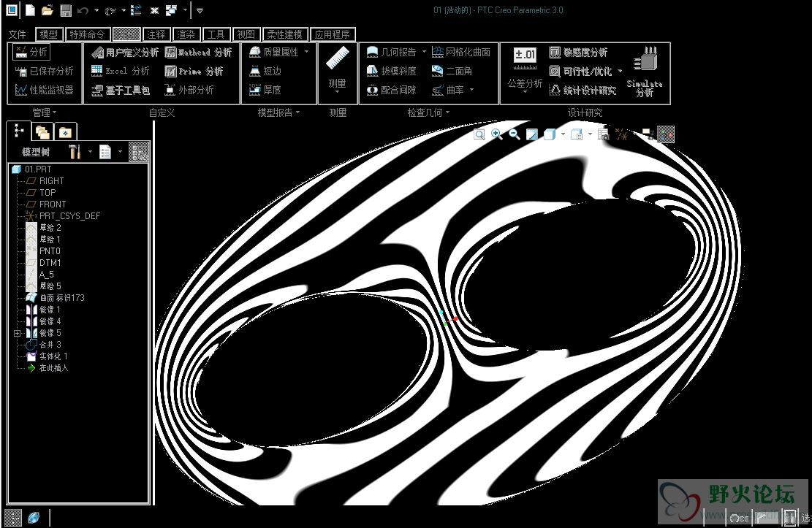Open 已保存分析 saved analyses
The image size is (812, 528).
click(x=45, y=71)
